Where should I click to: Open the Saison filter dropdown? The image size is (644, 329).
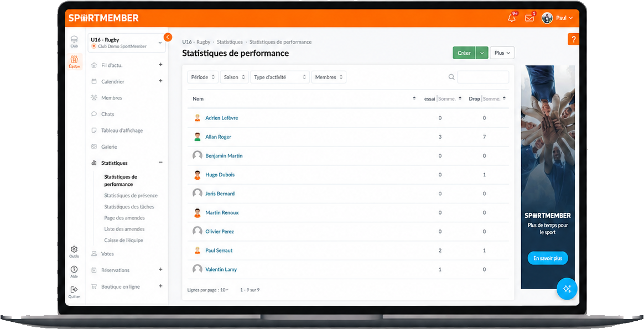235,77
